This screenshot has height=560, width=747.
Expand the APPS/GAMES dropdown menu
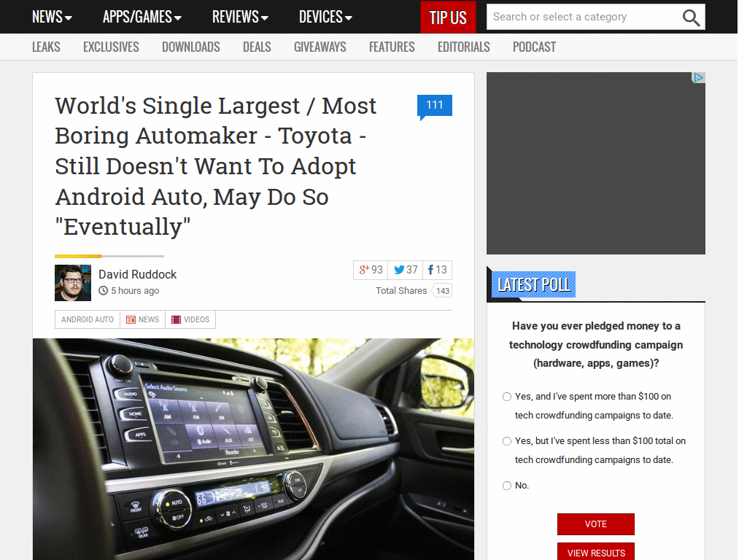click(x=142, y=17)
